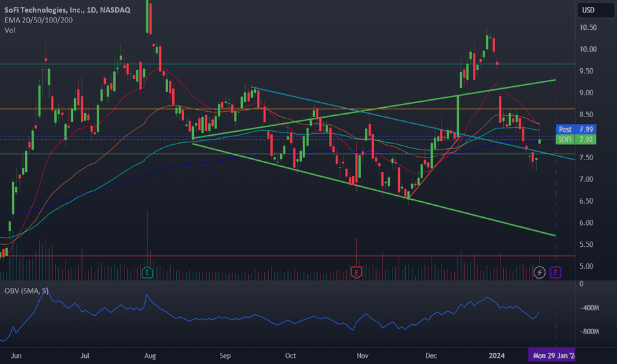Viewport: 617px width, 364px height.
Task: Select the OBV (SMA, 5) indicator label
Action: click(26, 291)
